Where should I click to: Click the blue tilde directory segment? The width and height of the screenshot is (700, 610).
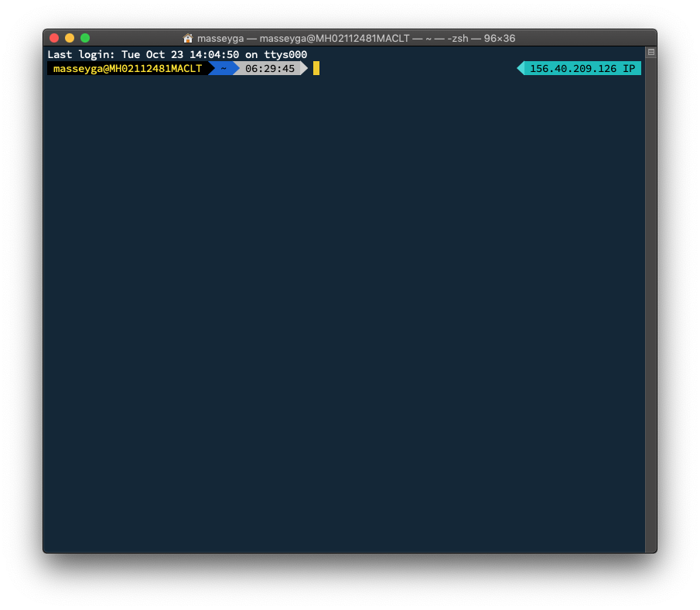224,68
